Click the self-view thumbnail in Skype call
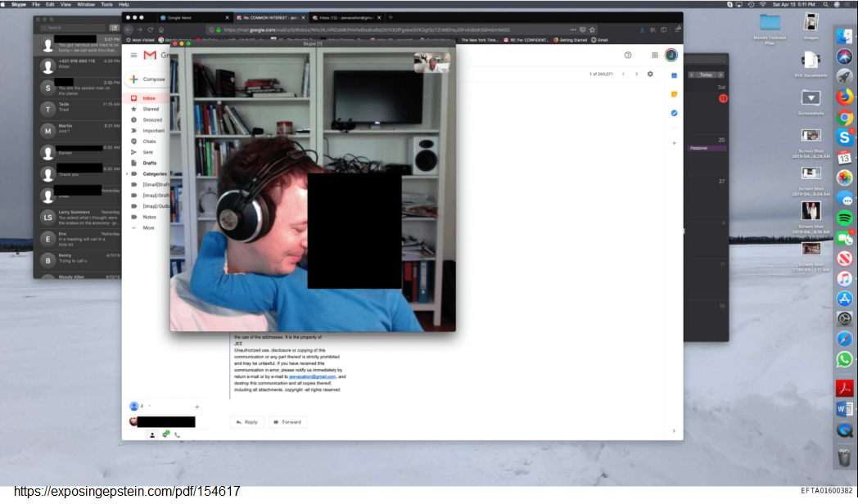Viewport: 858px width, 504px height. [x=431, y=63]
